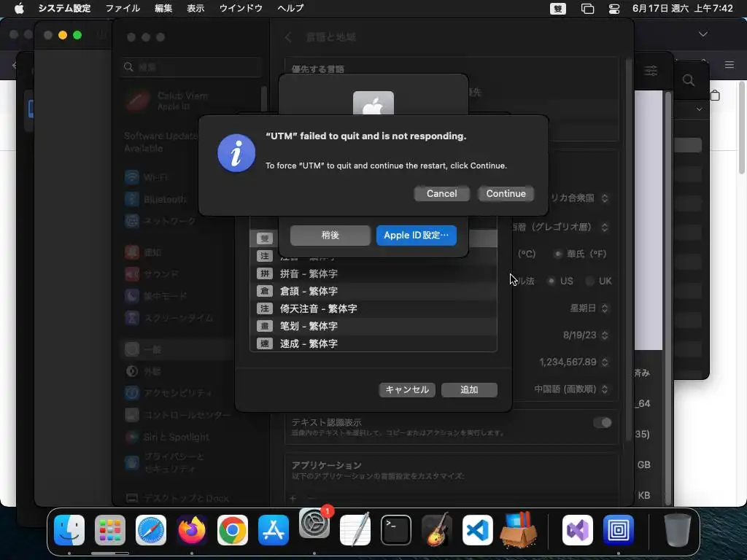Launch Safari from the Dock
The width and height of the screenshot is (747, 560).
(151, 529)
